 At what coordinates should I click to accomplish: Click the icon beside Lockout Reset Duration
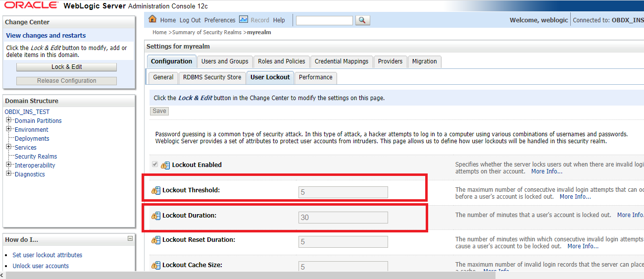click(x=156, y=240)
